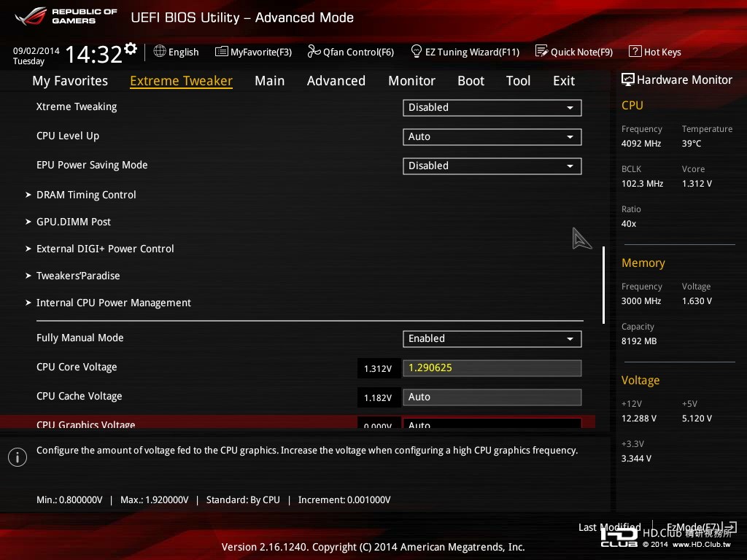The width and height of the screenshot is (747, 560).
Task: Open the Fully Manual Mode dropdown
Action: tap(492, 338)
